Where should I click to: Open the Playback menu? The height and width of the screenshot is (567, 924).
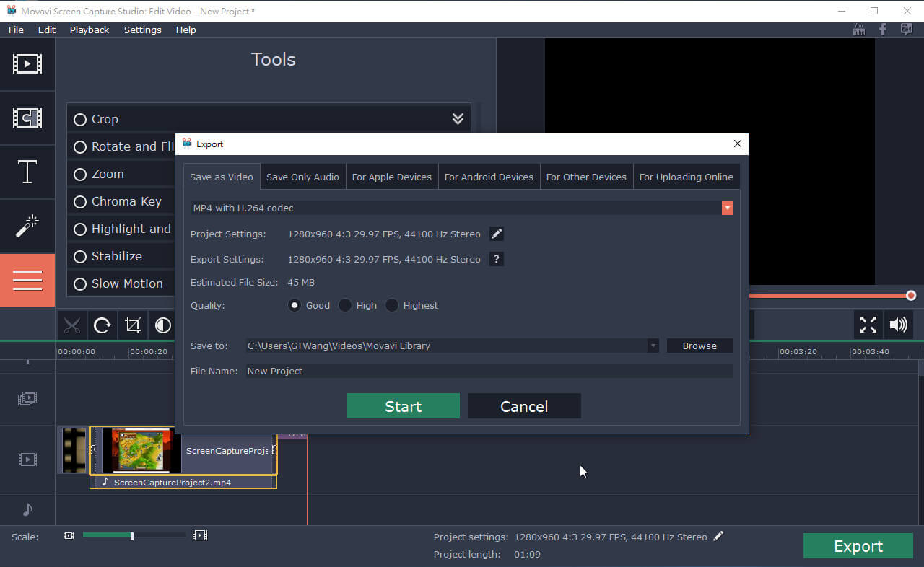pyautogui.click(x=90, y=30)
